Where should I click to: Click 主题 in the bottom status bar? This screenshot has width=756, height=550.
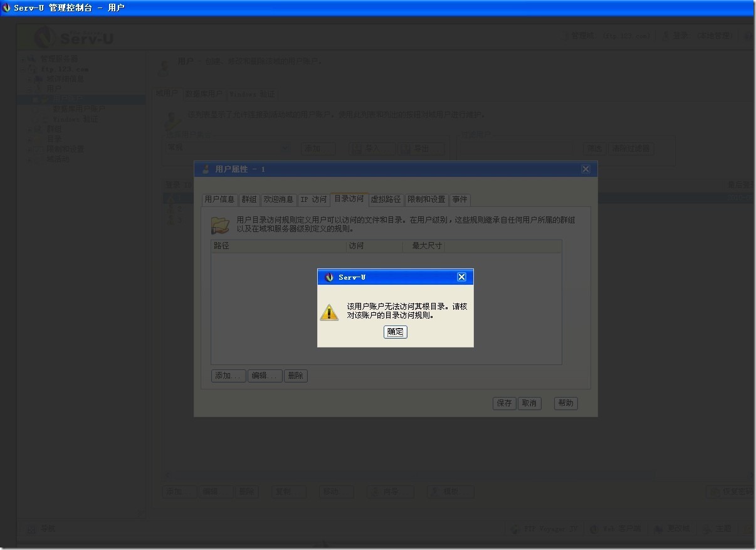coord(717,529)
